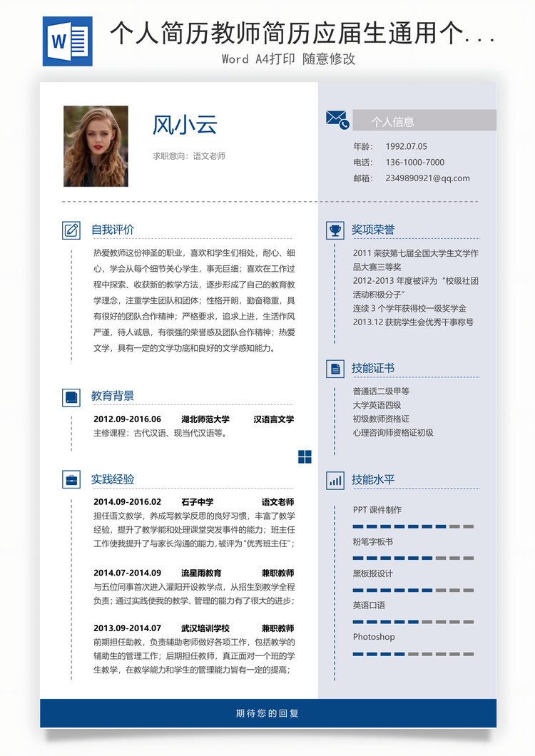Click the name 风小云
Screen dimensions: 535x756
[185, 124]
